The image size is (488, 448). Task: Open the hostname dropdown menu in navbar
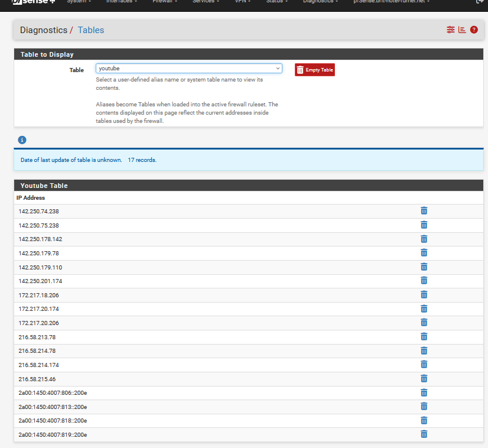tap(391, 2)
